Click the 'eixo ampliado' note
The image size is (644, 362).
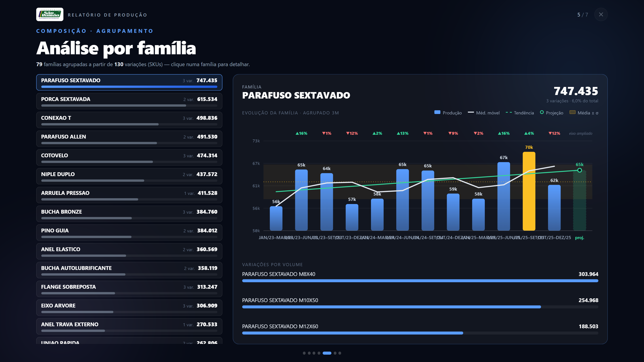580,133
